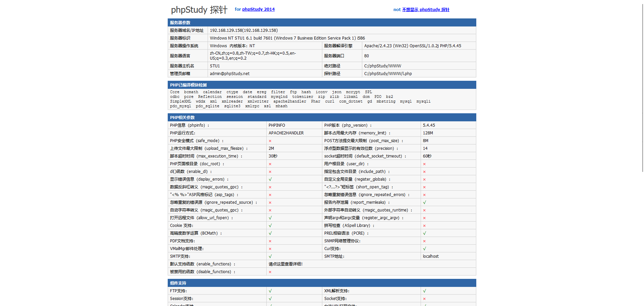
Task: Click the Session支持 check mark
Action: (x=270, y=299)
